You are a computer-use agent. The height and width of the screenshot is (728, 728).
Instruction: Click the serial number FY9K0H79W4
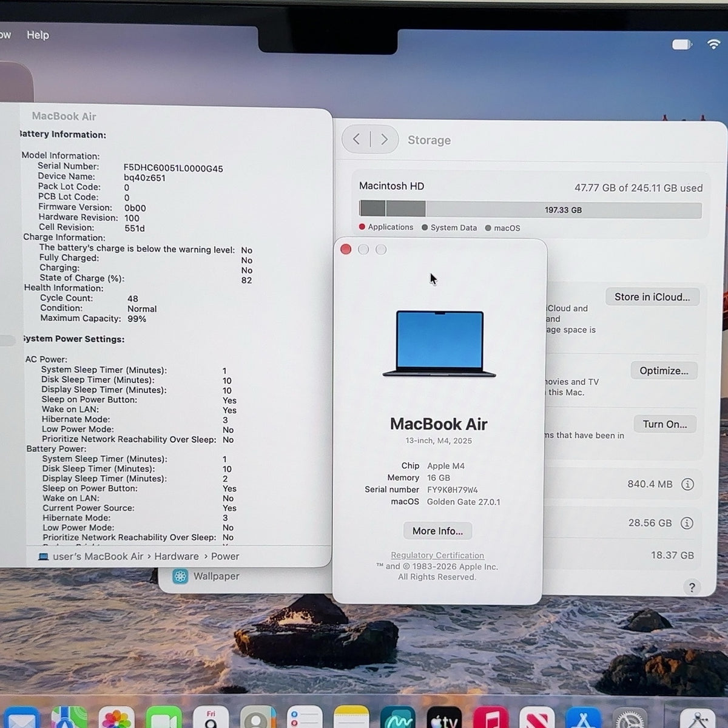point(453,490)
